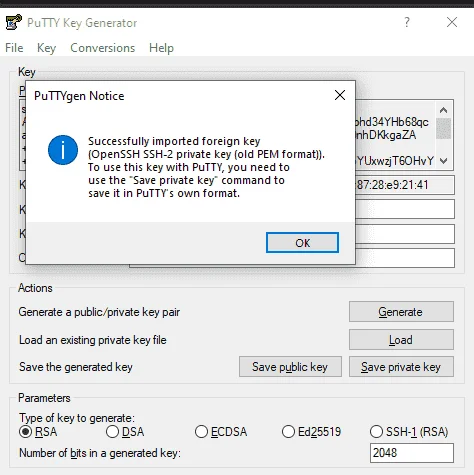Click 'Type of key to generate' label
The image size is (474, 475).
(77, 418)
